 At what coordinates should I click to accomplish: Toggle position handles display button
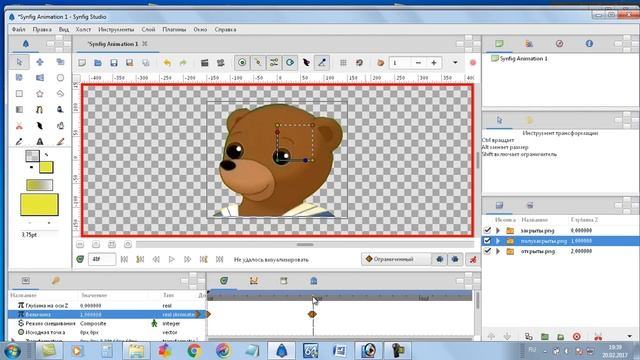[x=242, y=63]
